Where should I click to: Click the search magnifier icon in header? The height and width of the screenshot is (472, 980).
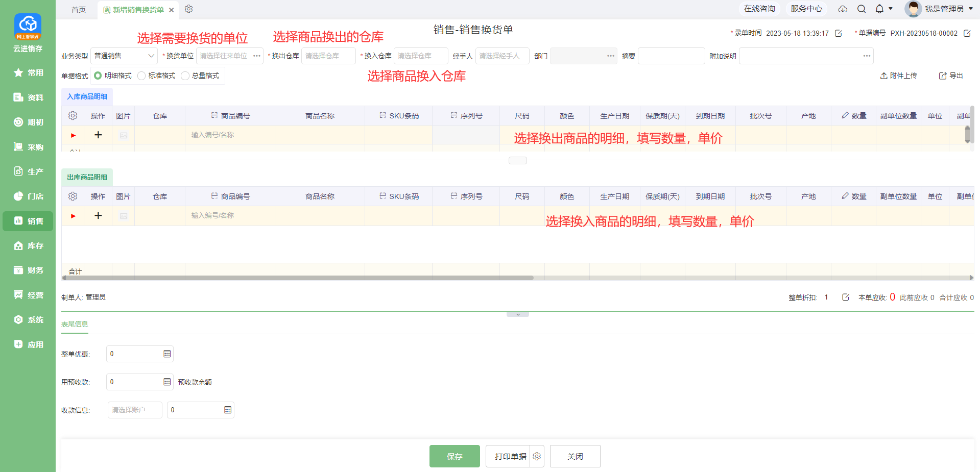click(862, 9)
